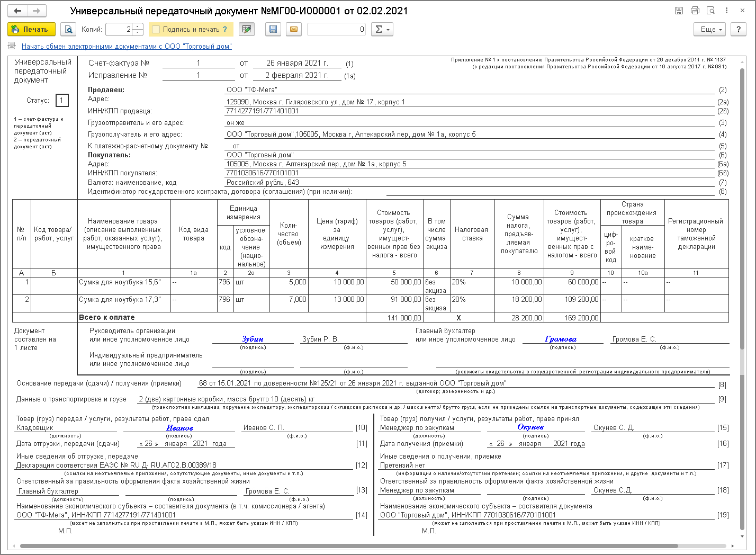Click the sum value field showing 0
This screenshot has height=555, width=756.
pyautogui.click(x=336, y=30)
